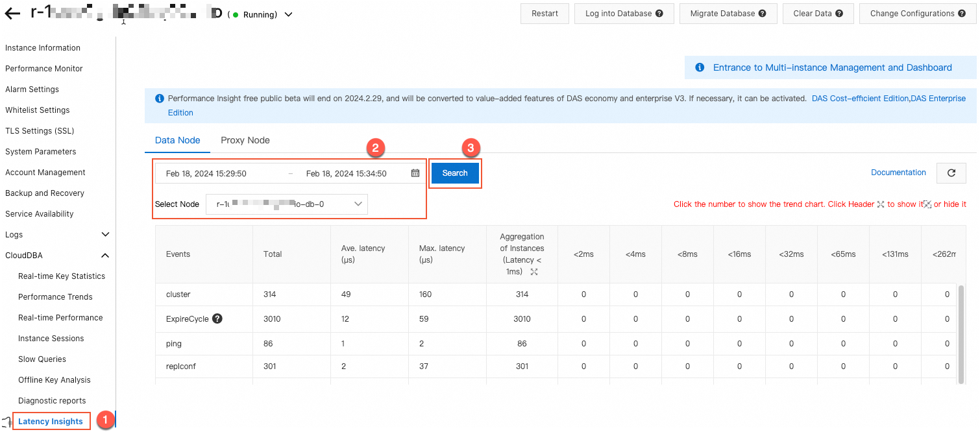Open the calendar icon in date range

(415, 173)
